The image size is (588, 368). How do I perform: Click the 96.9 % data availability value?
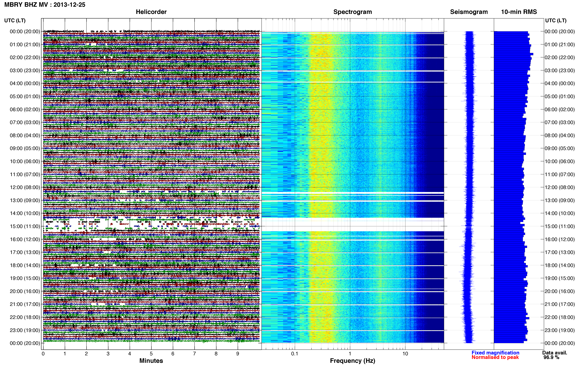[551, 357]
